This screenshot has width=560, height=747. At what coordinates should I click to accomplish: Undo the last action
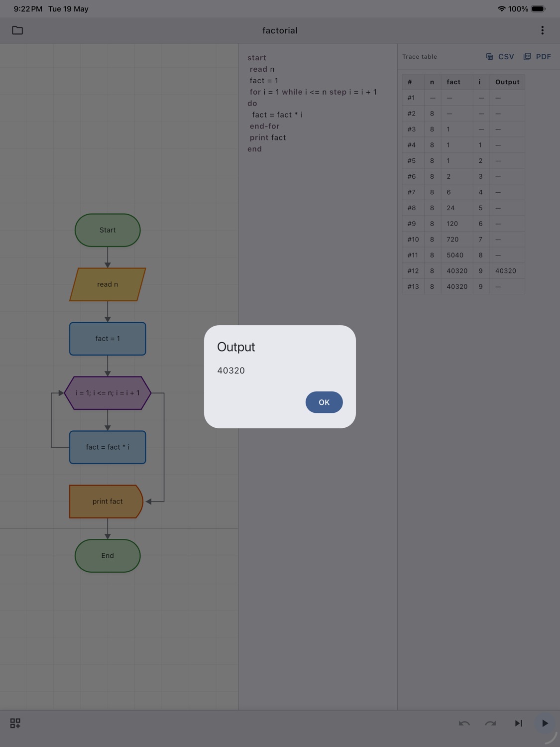click(464, 723)
